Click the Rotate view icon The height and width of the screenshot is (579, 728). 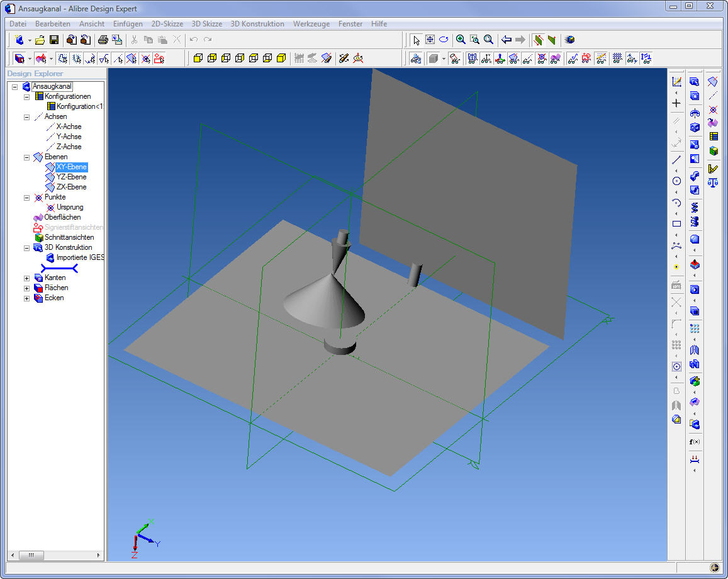(x=444, y=40)
